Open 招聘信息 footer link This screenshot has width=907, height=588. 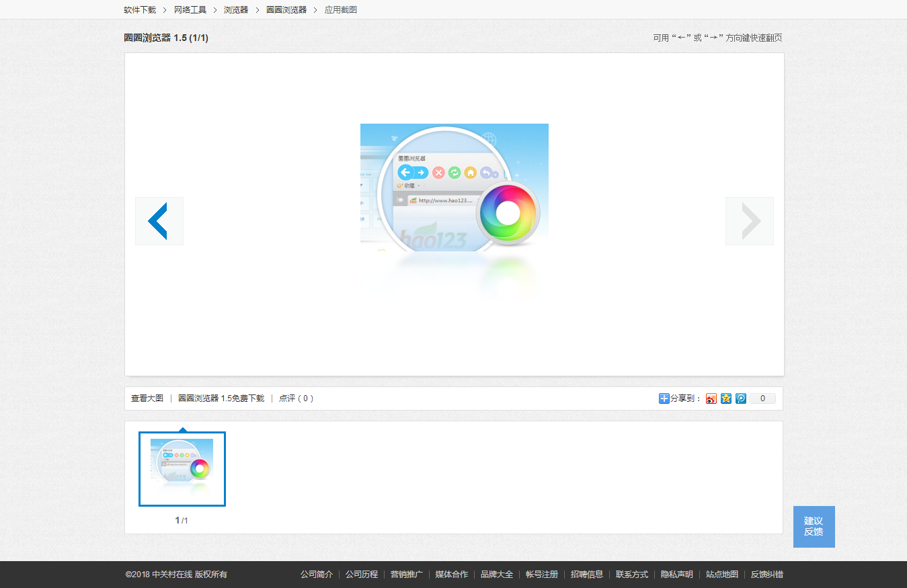[587, 575]
